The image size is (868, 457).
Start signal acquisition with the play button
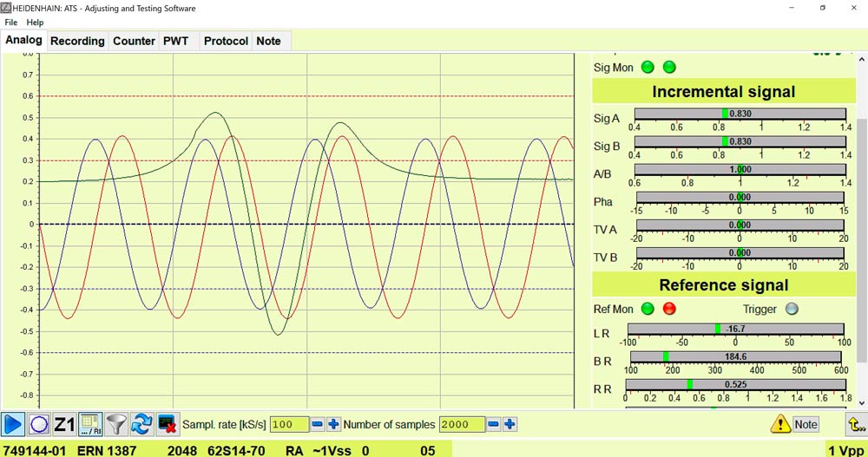point(13,424)
